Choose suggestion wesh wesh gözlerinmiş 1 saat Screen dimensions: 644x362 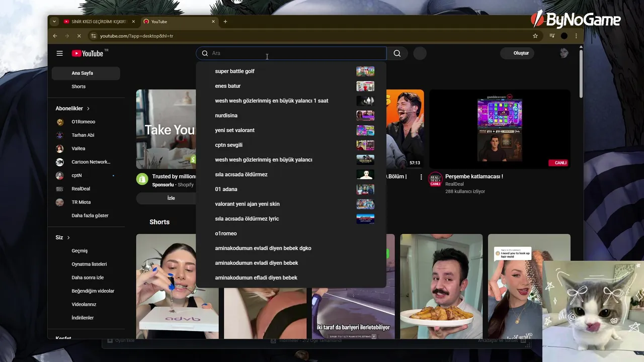pyautogui.click(x=291, y=101)
